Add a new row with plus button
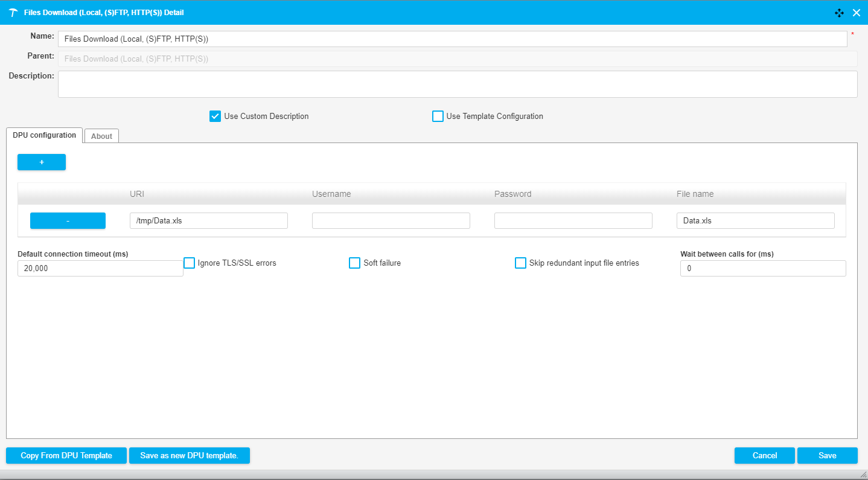 pos(42,162)
